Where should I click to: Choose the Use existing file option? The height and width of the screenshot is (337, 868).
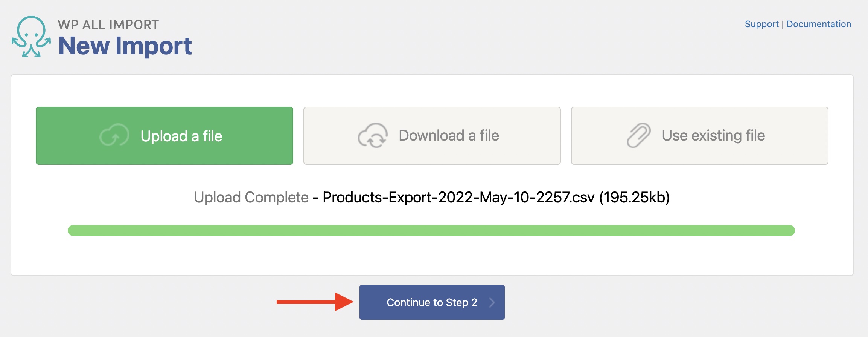[699, 136]
